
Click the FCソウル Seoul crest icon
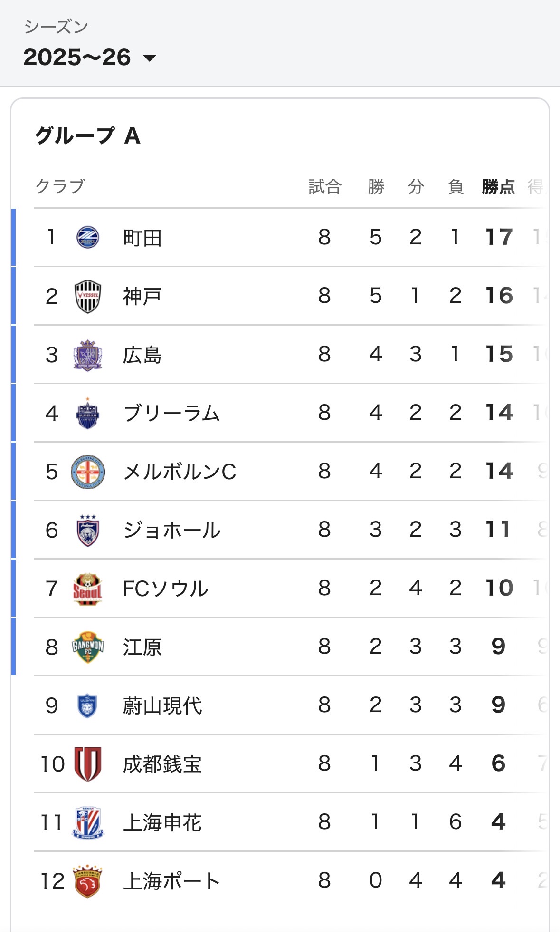pyautogui.click(x=88, y=589)
